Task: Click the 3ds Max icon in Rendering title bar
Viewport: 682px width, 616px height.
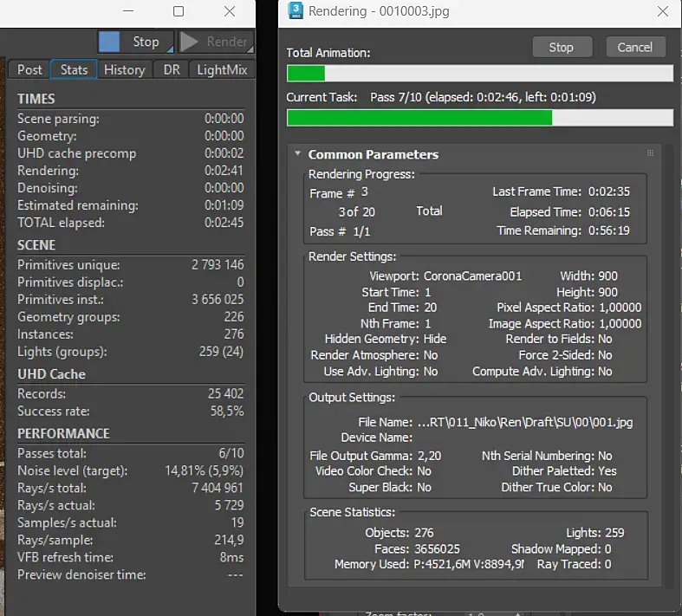Action: 296,10
